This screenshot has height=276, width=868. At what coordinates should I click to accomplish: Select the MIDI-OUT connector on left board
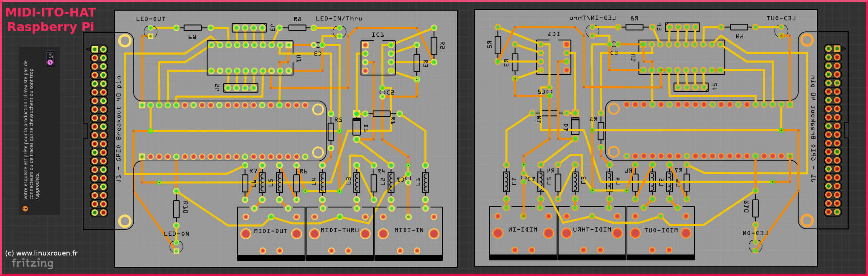click(x=271, y=234)
